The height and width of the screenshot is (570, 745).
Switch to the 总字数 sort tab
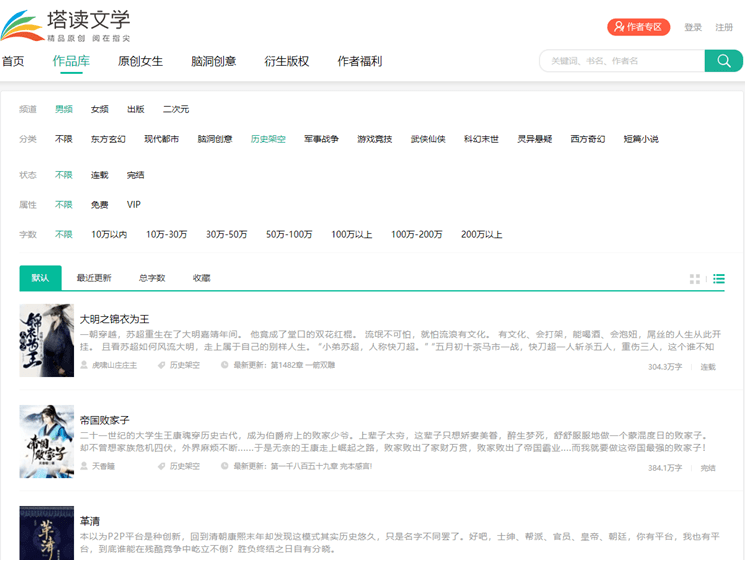click(x=152, y=278)
